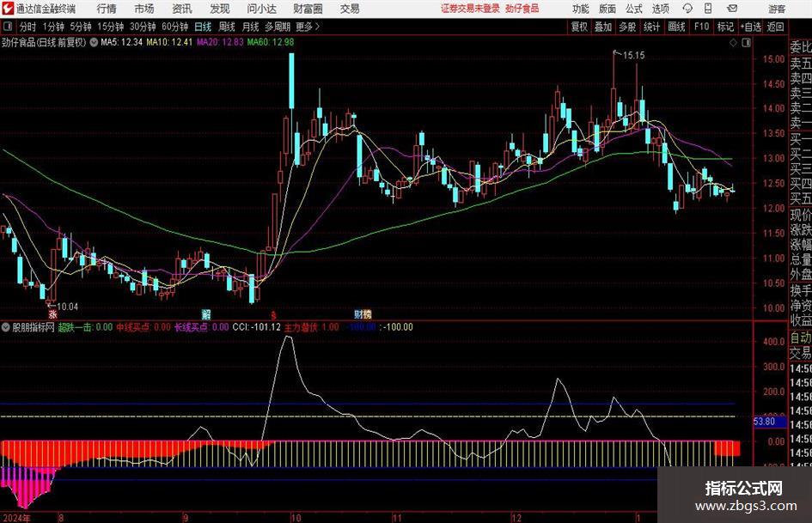Open the 发现 menu
This screenshot has height=523, width=812.
tap(220, 9)
